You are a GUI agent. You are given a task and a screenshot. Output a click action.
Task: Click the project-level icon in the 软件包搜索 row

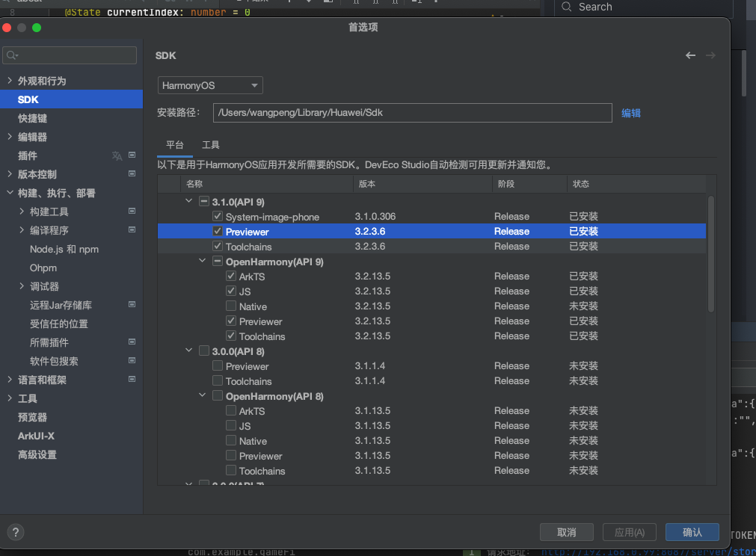(x=132, y=360)
